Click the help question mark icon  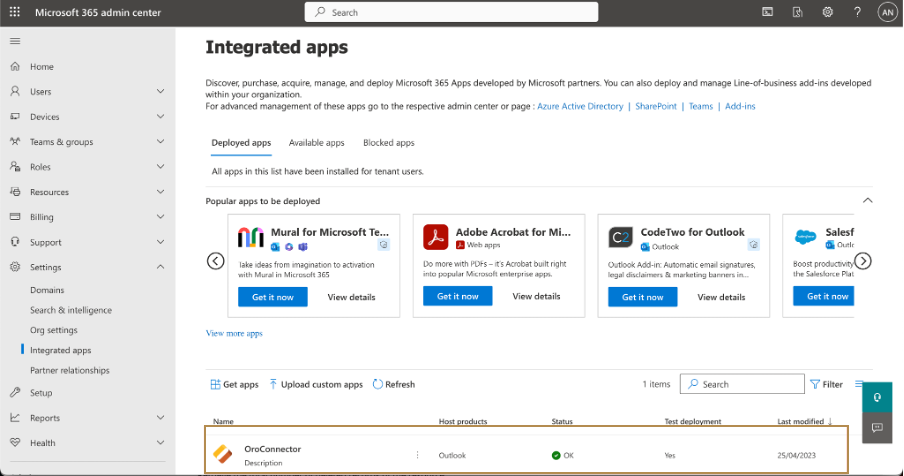(857, 12)
